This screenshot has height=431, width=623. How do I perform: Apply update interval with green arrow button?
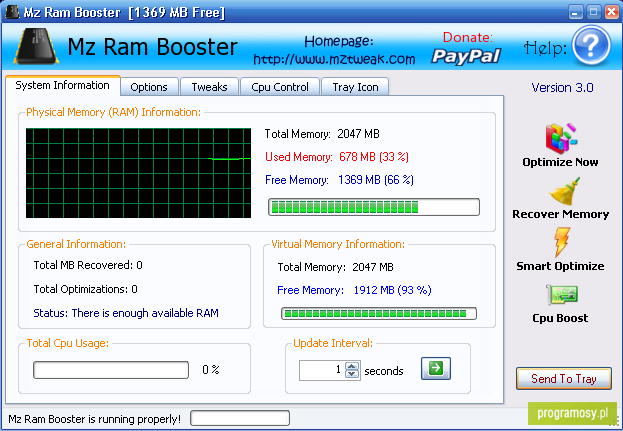pyautogui.click(x=436, y=368)
